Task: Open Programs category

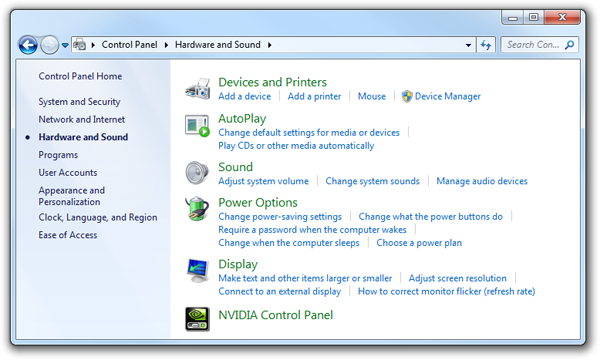Action: [58, 155]
